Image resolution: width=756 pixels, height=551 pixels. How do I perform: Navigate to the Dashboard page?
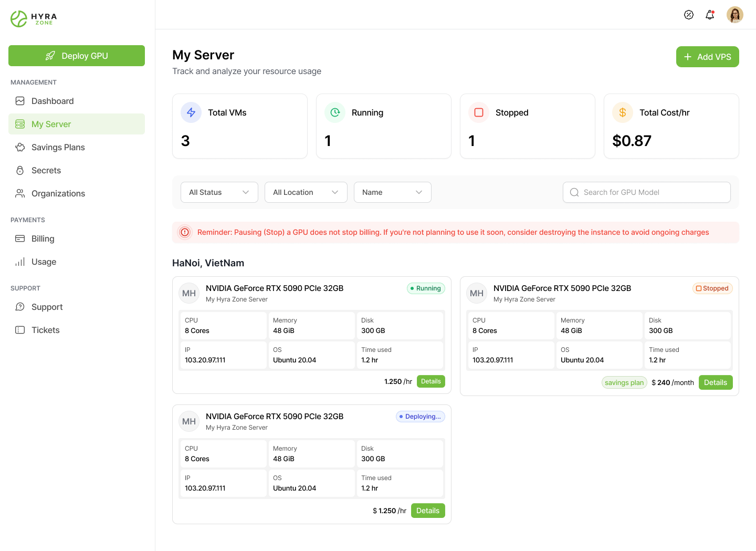coord(52,101)
